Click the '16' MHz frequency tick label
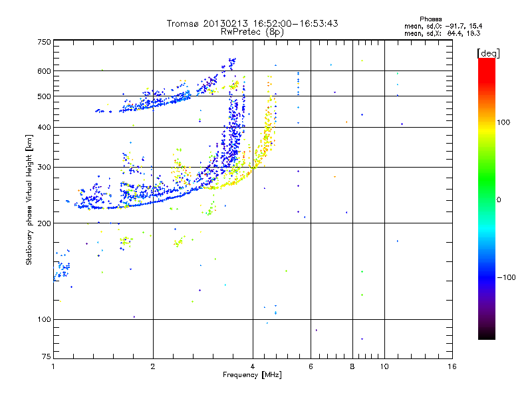532x399 pixels. 452,366
